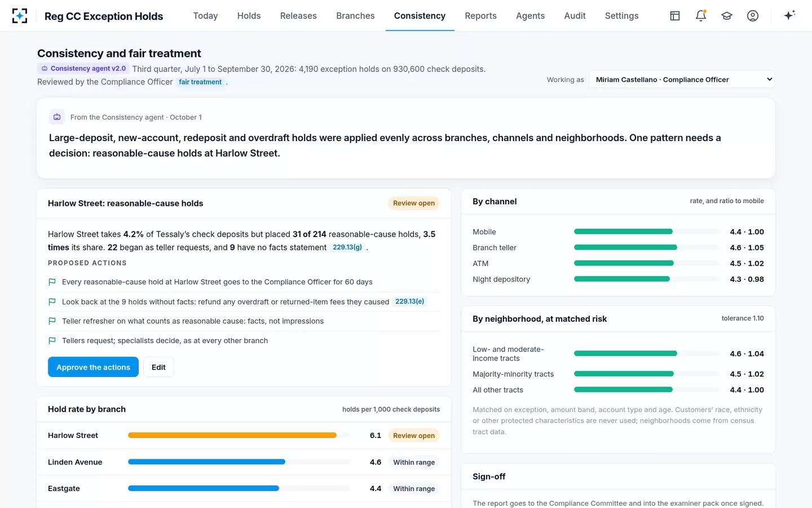Click the flag icon for Teller refresher action
Image resolution: width=812 pixels, height=508 pixels.
click(x=52, y=321)
